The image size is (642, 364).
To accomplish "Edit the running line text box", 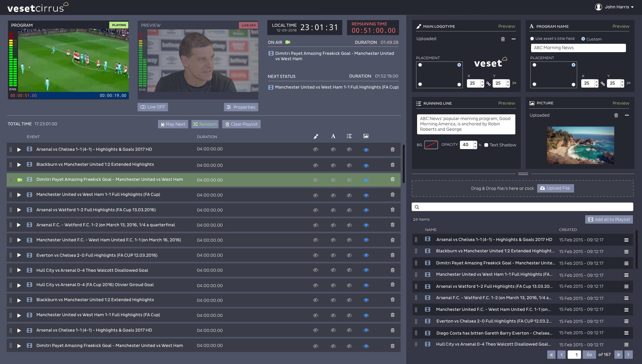I will 466,124.
